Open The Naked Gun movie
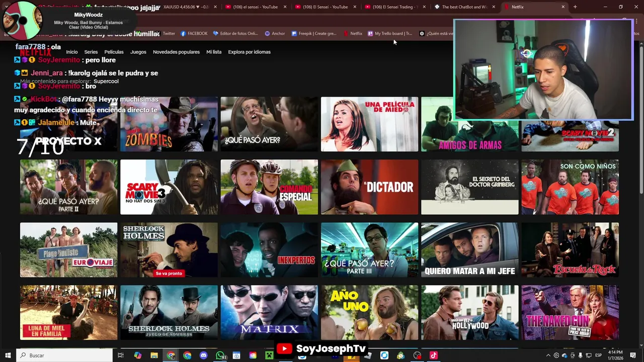644x362 pixels. (x=570, y=313)
